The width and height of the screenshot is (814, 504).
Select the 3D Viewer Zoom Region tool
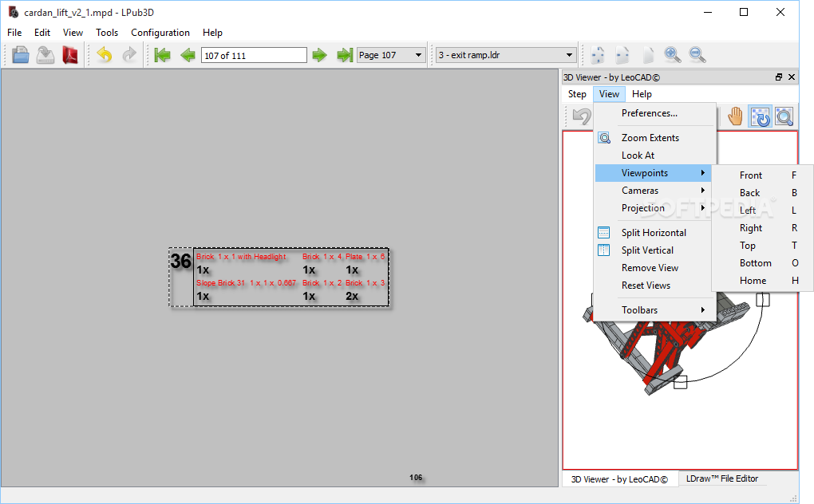point(784,116)
